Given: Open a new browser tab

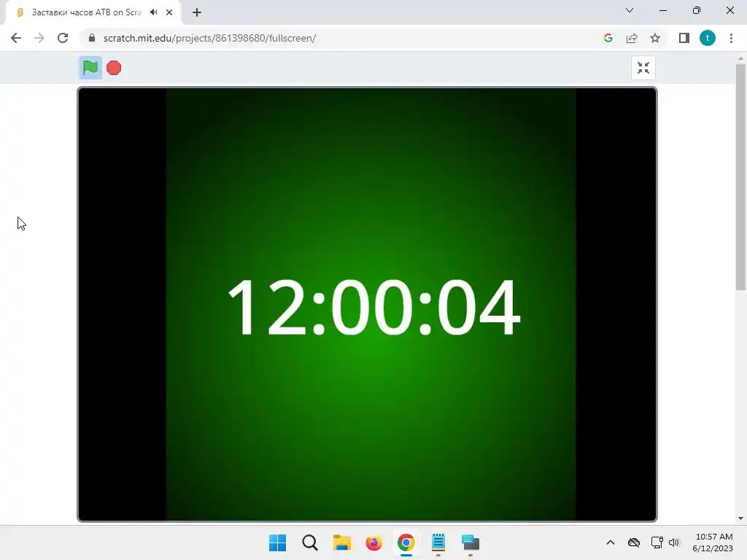Looking at the screenshot, I should pos(197,12).
